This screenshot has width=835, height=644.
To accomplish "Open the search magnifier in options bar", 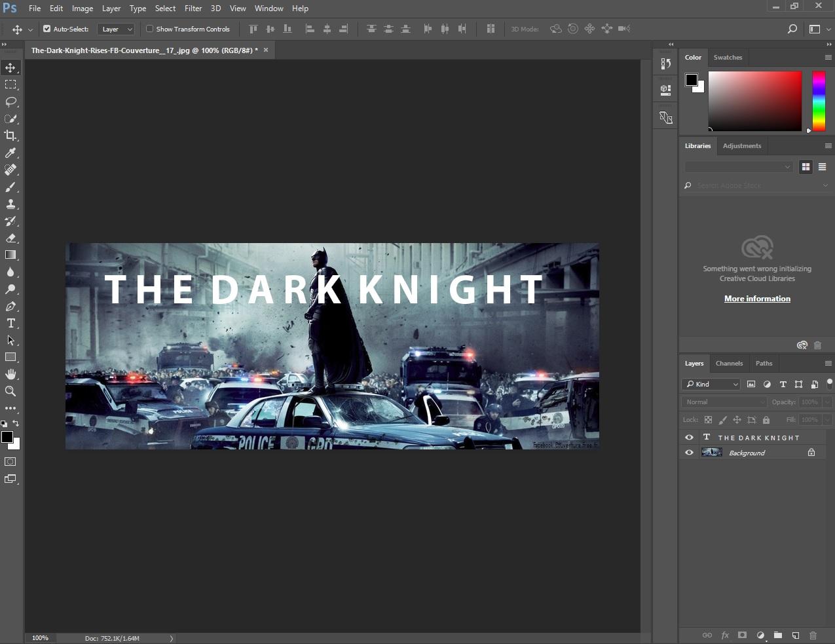I will pos(792,29).
